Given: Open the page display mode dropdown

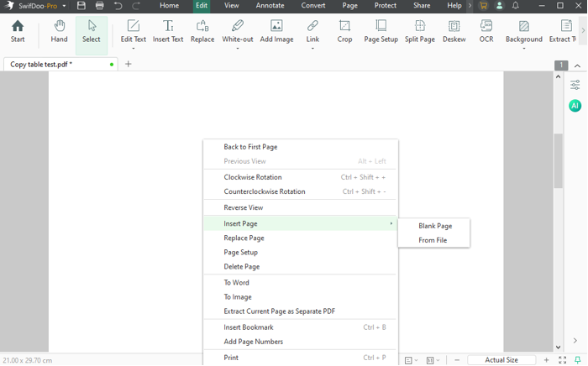Looking at the screenshot, I should point(433,360).
